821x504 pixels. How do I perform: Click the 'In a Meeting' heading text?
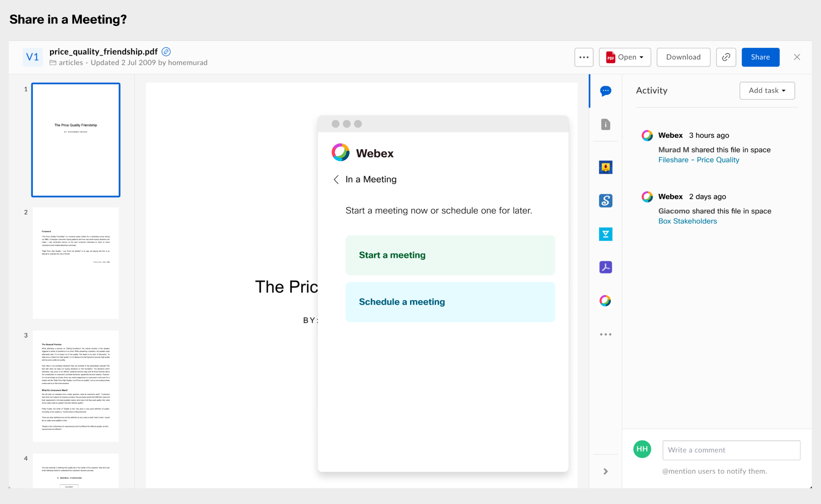371,180
